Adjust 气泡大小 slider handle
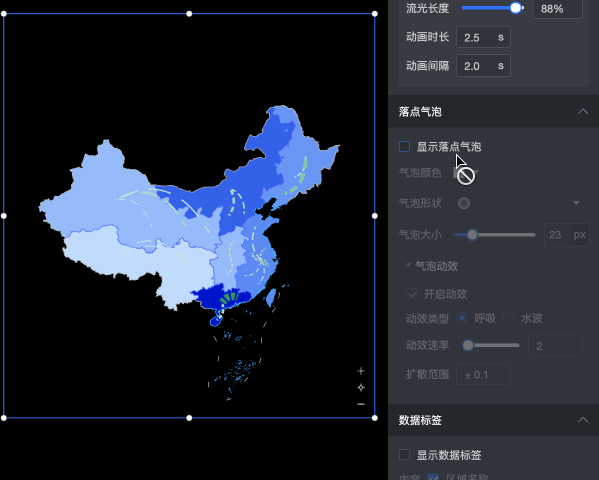This screenshot has height=480, width=599. (473, 235)
